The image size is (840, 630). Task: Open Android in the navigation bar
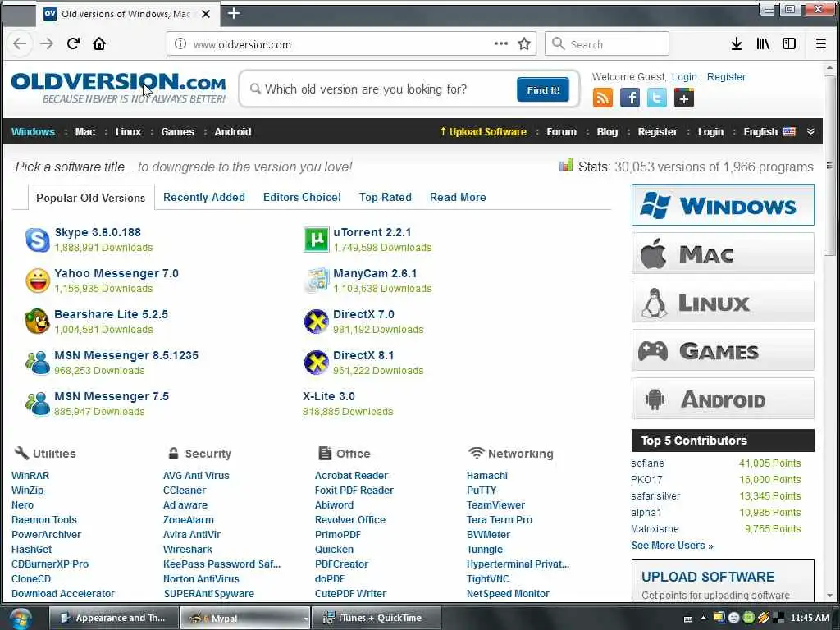point(232,132)
